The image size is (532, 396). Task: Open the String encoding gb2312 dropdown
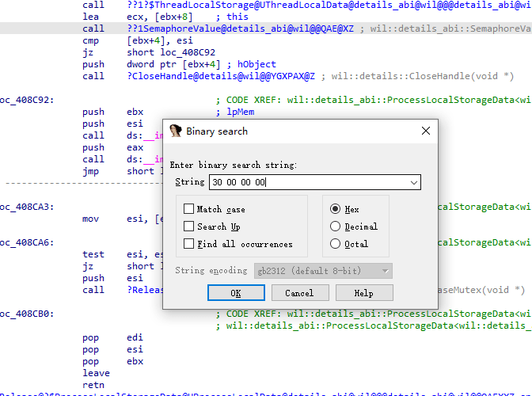coord(323,271)
